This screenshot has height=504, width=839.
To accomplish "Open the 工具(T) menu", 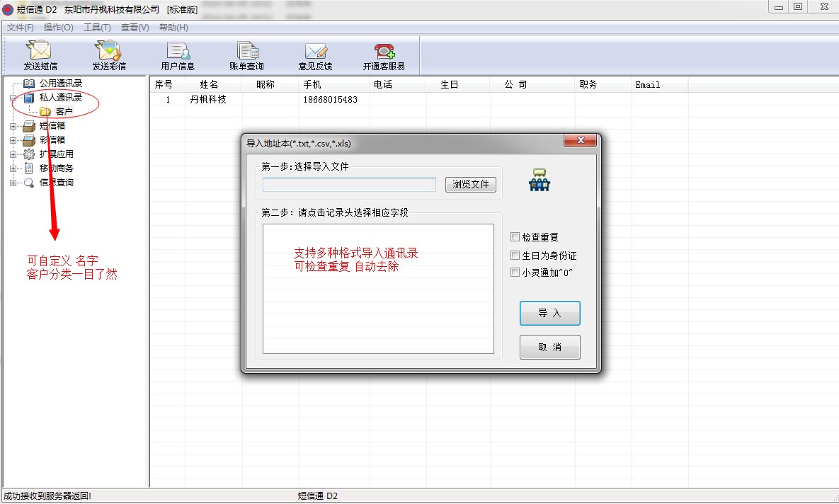I will [x=97, y=28].
